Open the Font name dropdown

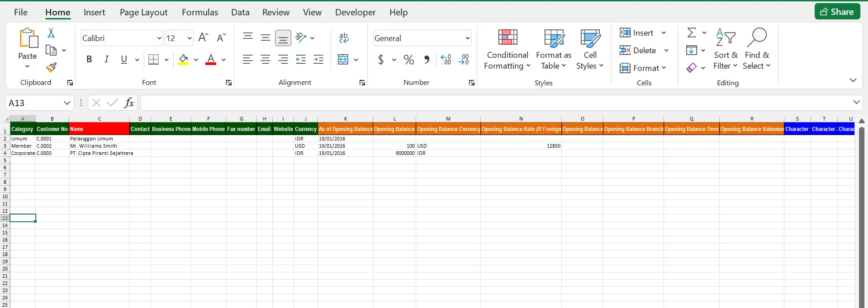coord(159,38)
